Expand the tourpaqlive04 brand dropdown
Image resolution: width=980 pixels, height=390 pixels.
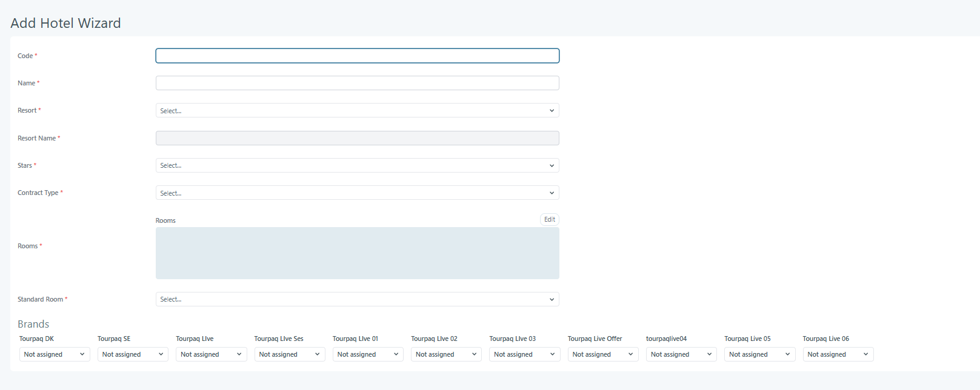click(681, 354)
